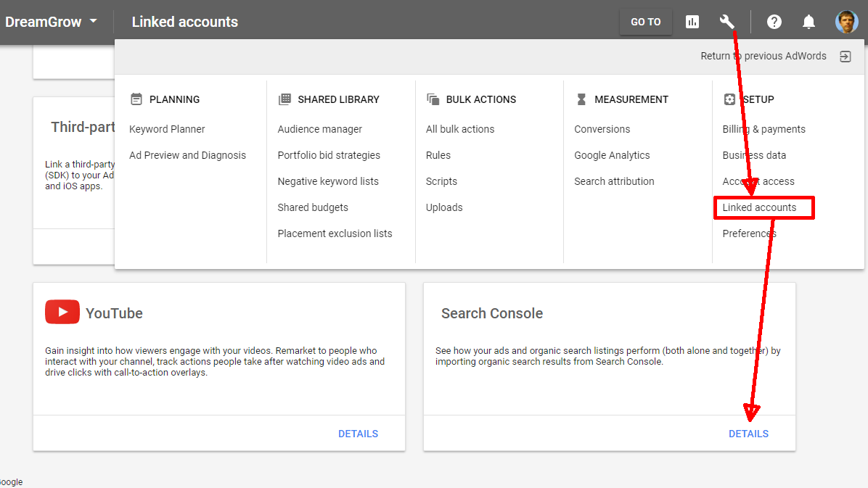Open the reports chart icon
This screenshot has width=868, height=488.
click(692, 22)
